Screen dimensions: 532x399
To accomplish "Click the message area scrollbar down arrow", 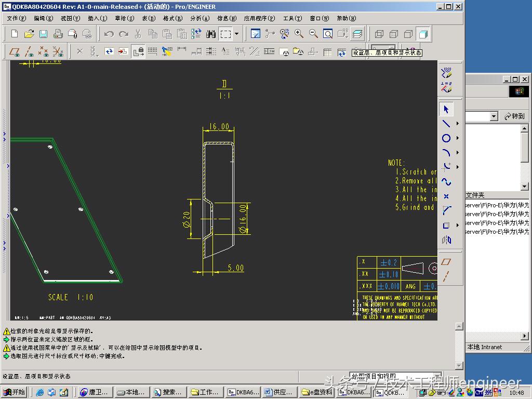I will click(x=459, y=366).
